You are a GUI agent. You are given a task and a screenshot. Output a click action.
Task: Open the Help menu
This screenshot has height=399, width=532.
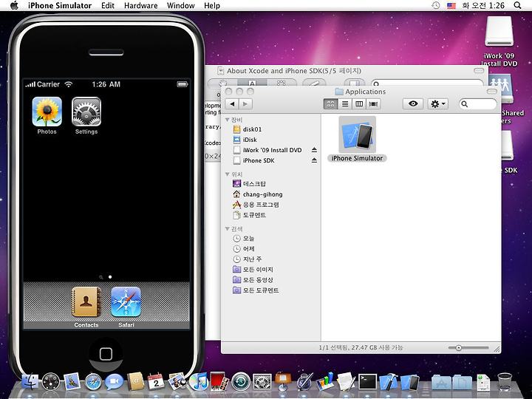(x=212, y=5)
